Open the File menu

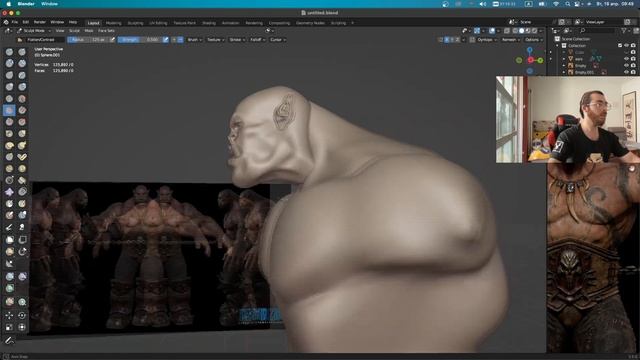[x=15, y=22]
